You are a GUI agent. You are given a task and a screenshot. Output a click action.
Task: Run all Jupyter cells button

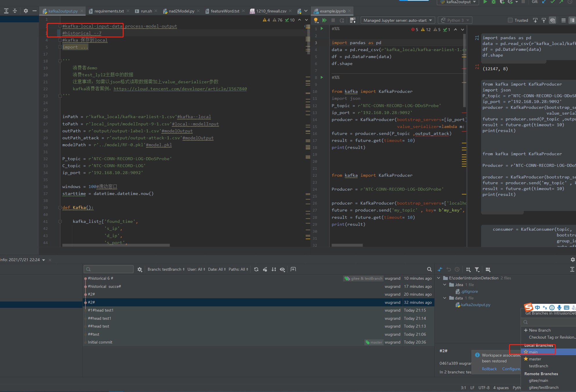tap(324, 20)
